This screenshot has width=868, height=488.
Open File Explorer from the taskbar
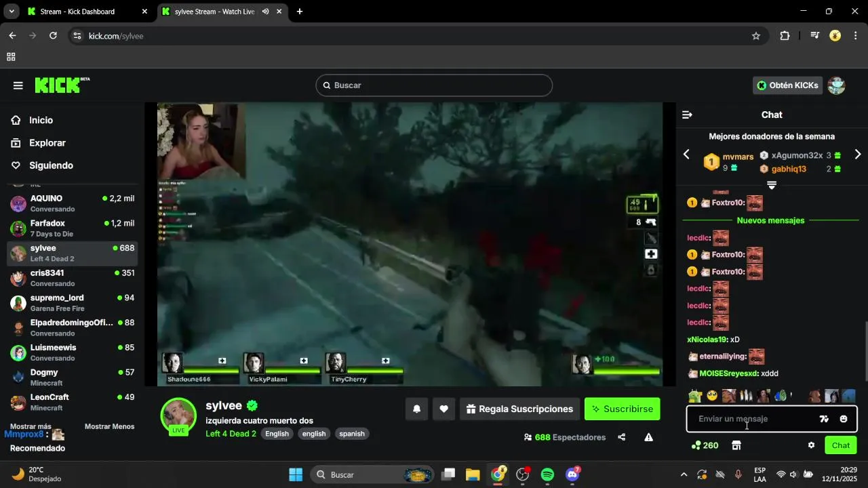[x=473, y=474]
